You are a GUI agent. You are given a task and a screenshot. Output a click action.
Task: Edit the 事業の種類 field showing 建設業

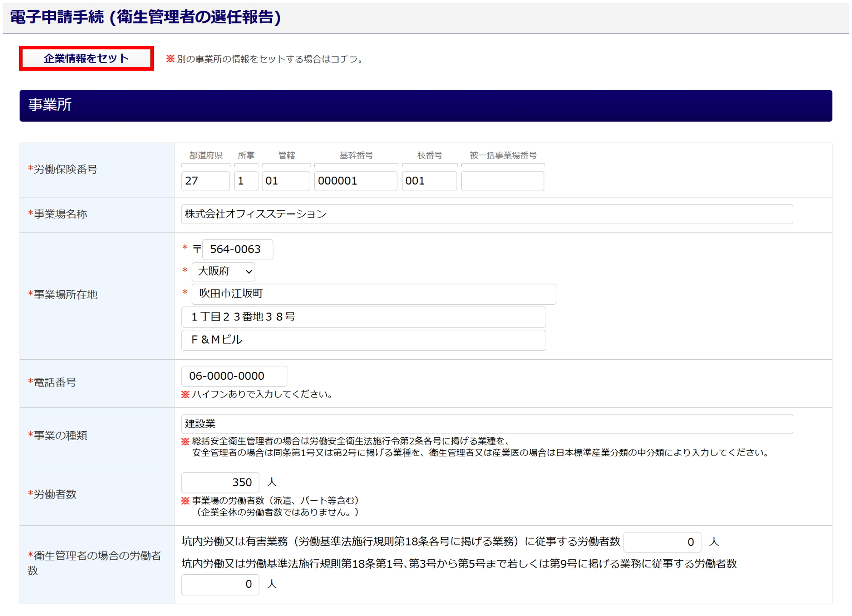coord(486,424)
